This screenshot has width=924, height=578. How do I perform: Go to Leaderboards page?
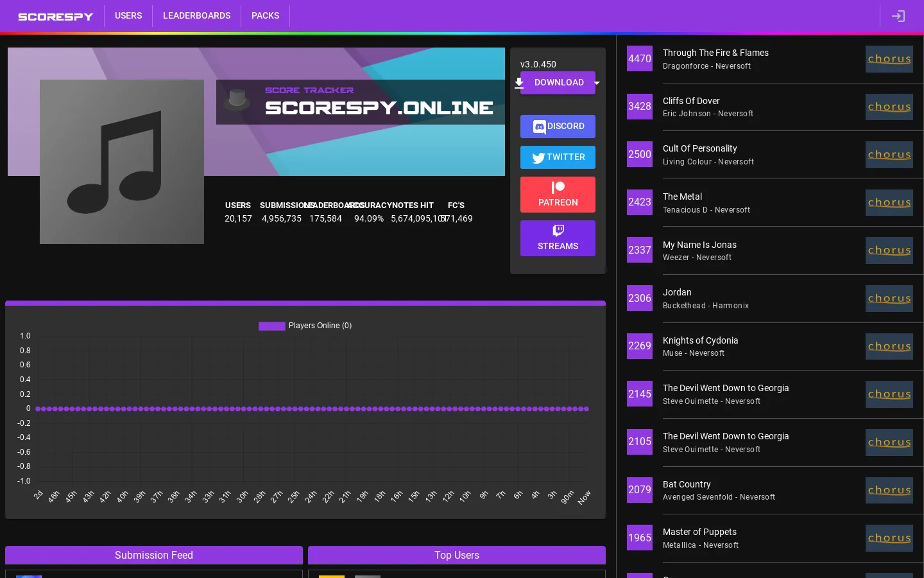coord(196,15)
